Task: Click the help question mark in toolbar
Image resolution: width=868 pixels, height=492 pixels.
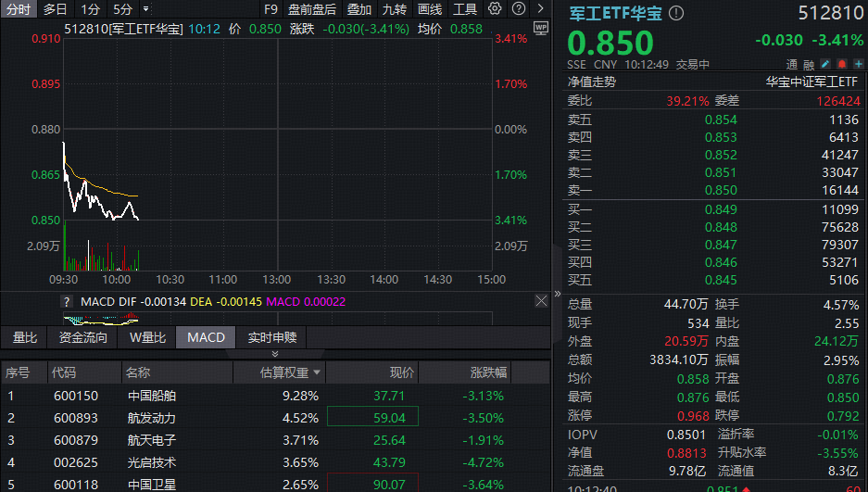Action: [x=518, y=9]
